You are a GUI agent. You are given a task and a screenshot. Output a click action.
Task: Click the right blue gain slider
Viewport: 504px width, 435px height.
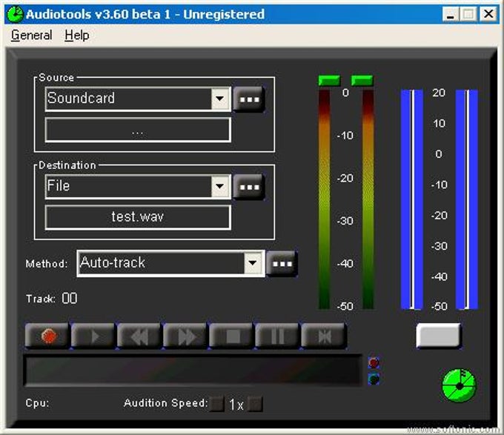pyautogui.click(x=467, y=199)
